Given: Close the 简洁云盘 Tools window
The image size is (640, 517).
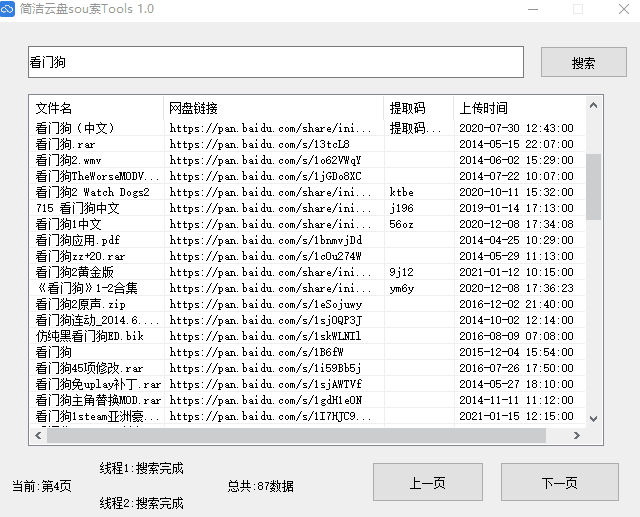Looking at the screenshot, I should (623, 9).
